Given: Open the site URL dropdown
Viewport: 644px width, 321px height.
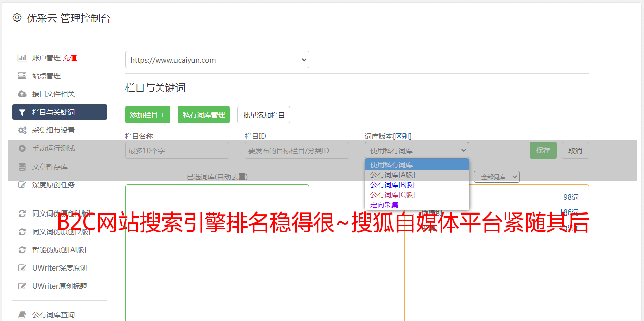Looking at the screenshot, I should coord(217,60).
